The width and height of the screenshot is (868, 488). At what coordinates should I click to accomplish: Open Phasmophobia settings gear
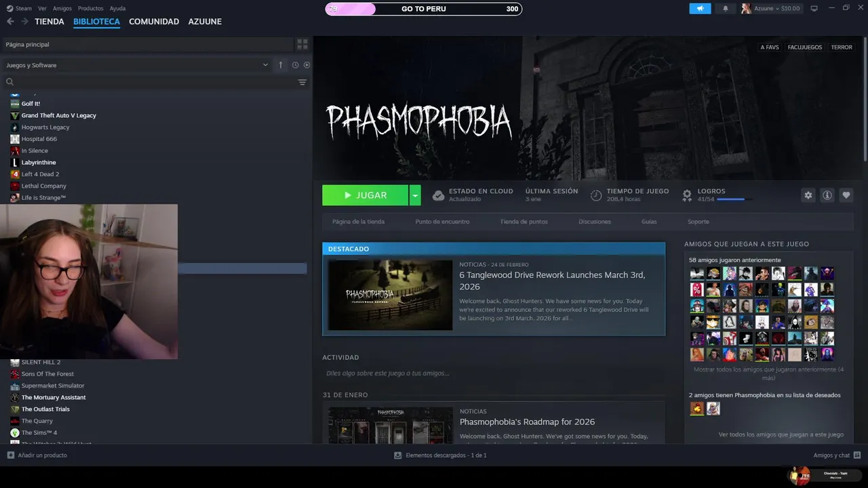808,195
